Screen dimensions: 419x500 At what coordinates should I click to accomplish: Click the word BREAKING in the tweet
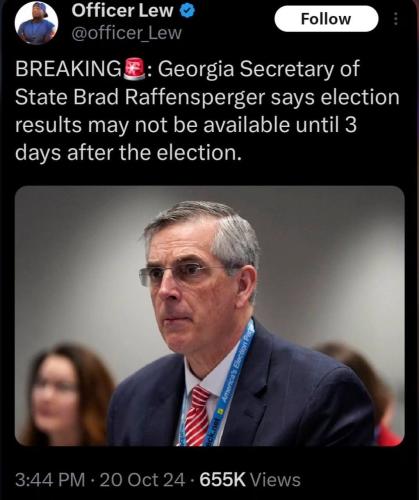pyautogui.click(x=69, y=69)
